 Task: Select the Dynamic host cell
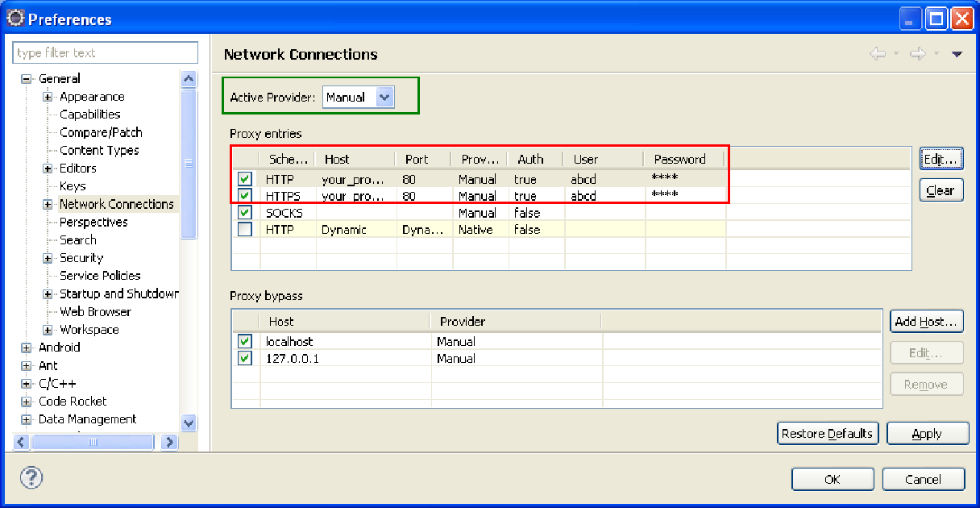coord(344,230)
